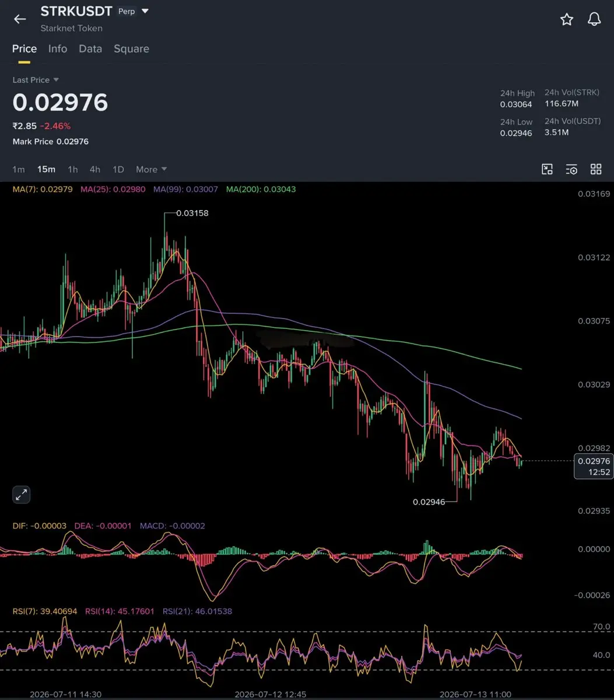Click the MA(200) indicator label
Viewport: 614px width, 700px height.
pyautogui.click(x=261, y=189)
